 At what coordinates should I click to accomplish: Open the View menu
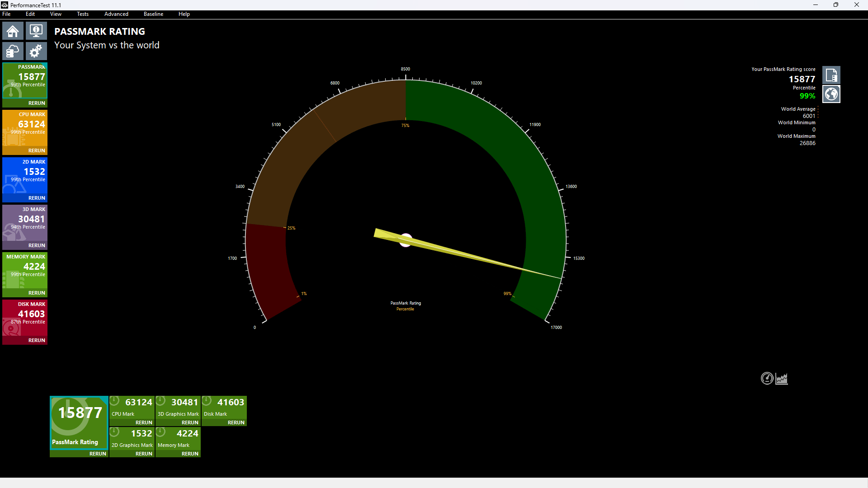(56, 14)
